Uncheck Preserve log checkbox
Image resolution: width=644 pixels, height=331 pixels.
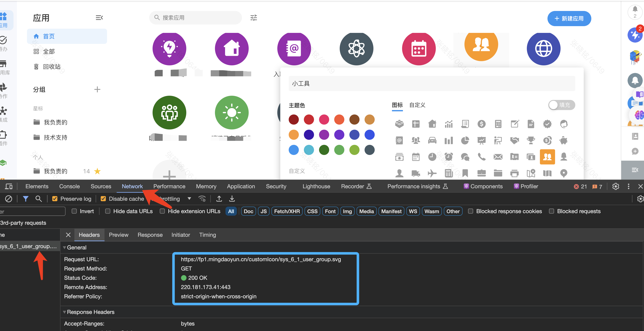(55, 199)
